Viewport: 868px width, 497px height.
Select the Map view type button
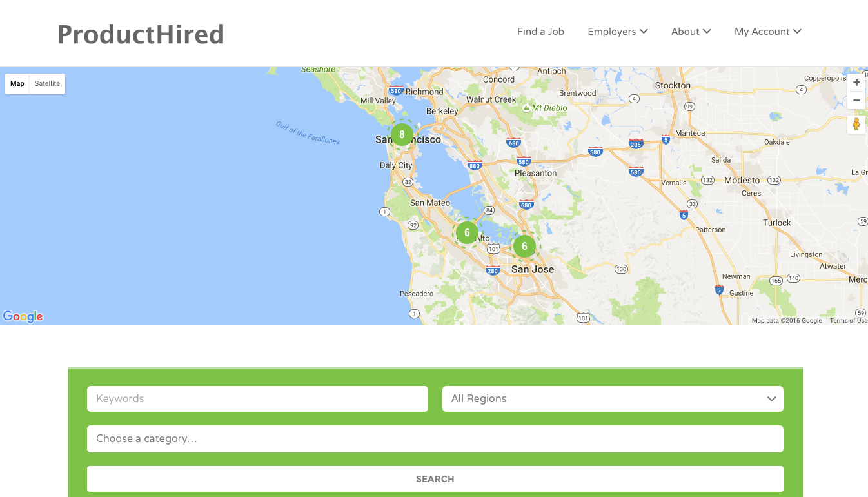tap(17, 84)
